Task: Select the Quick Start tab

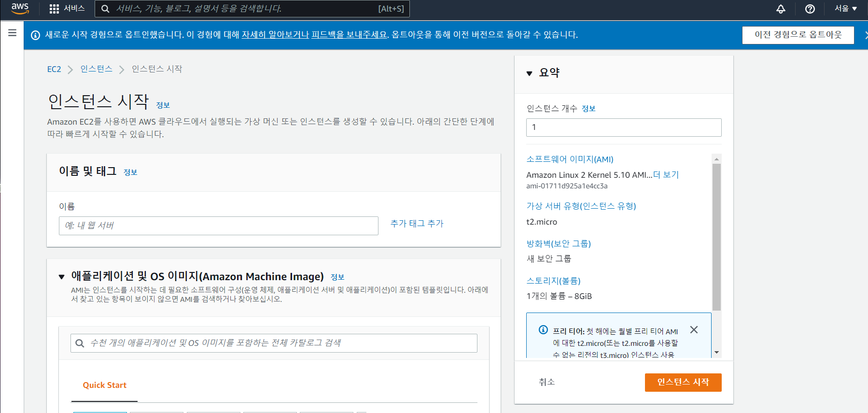Action: tap(104, 385)
